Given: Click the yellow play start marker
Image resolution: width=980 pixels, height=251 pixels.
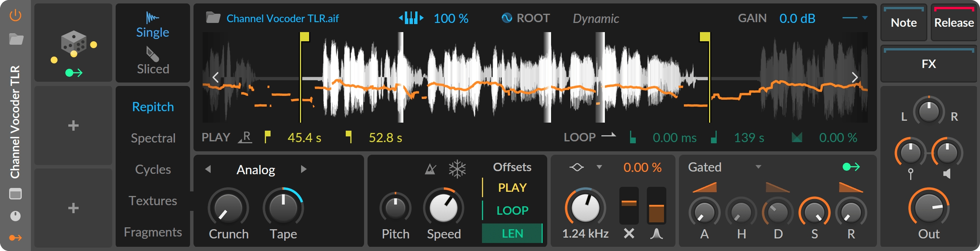Looking at the screenshot, I should point(304,37).
